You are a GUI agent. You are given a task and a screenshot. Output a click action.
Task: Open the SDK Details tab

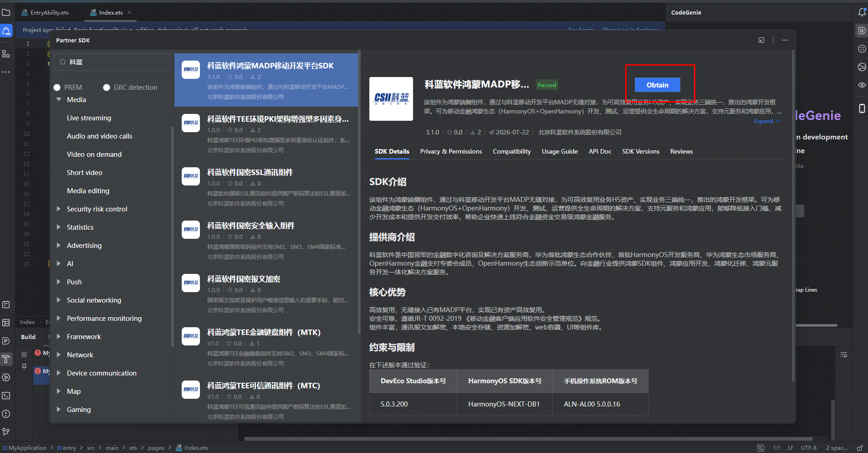coord(392,151)
